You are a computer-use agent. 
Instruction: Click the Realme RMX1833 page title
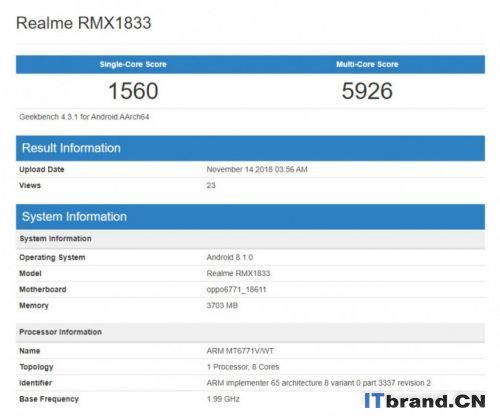84,23
